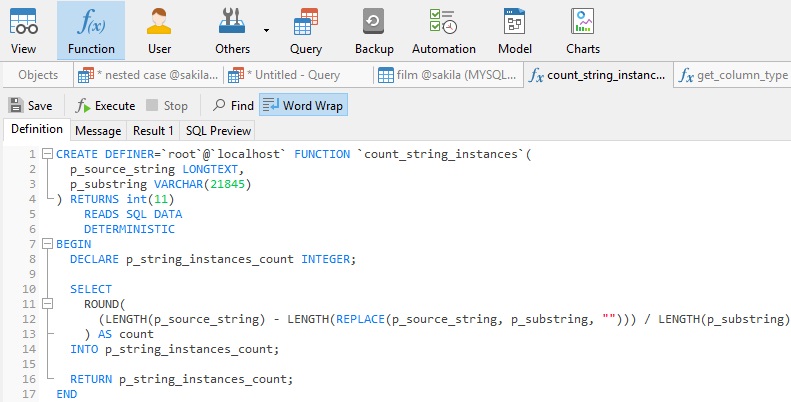Open the Result 1 sub-tab
The height and width of the screenshot is (402, 791).
point(153,131)
